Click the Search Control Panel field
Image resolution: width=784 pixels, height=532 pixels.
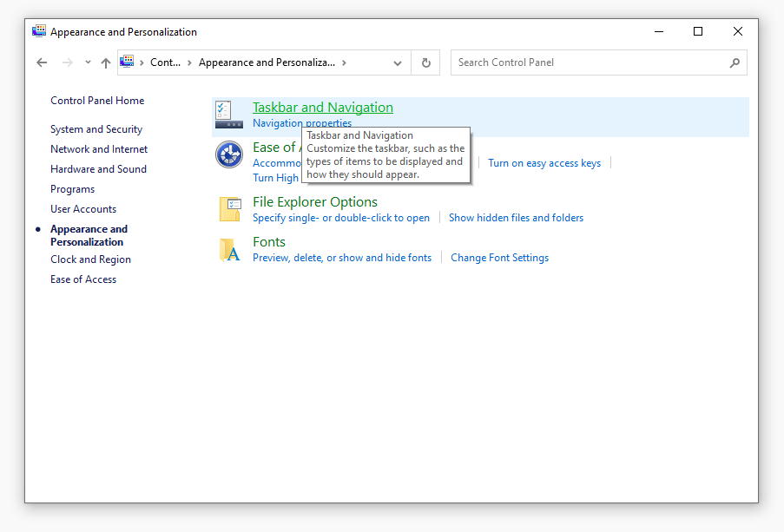click(x=598, y=62)
